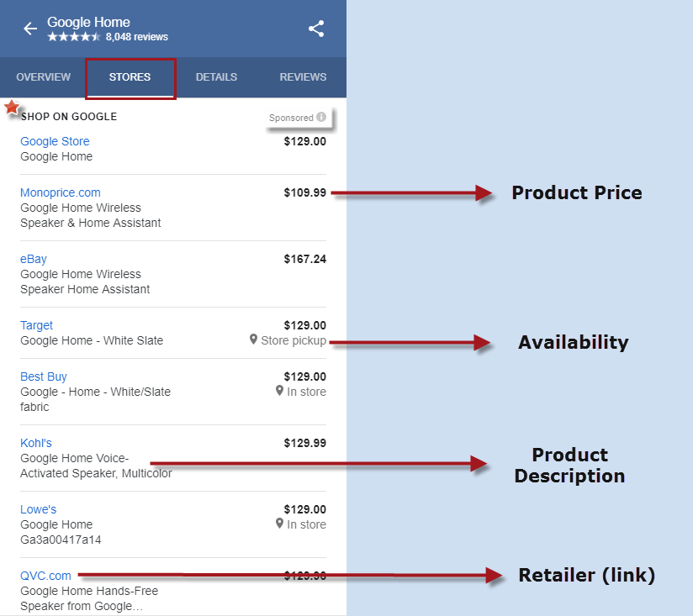Switch to the Overview tab
The height and width of the screenshot is (616, 693).
(x=44, y=77)
